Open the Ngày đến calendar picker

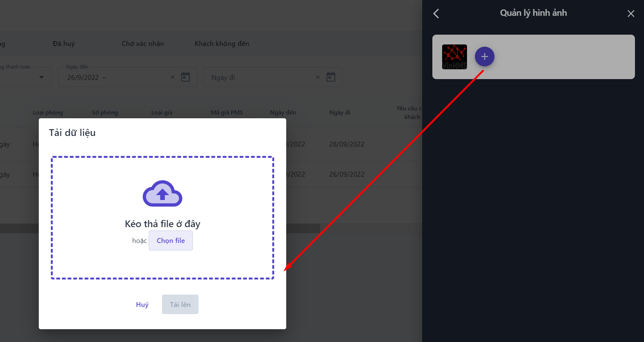(x=186, y=77)
